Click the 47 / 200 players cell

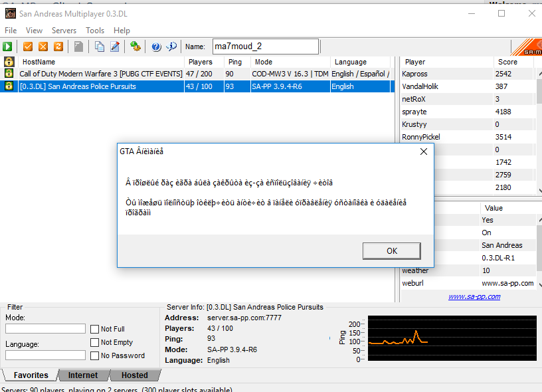click(x=199, y=74)
